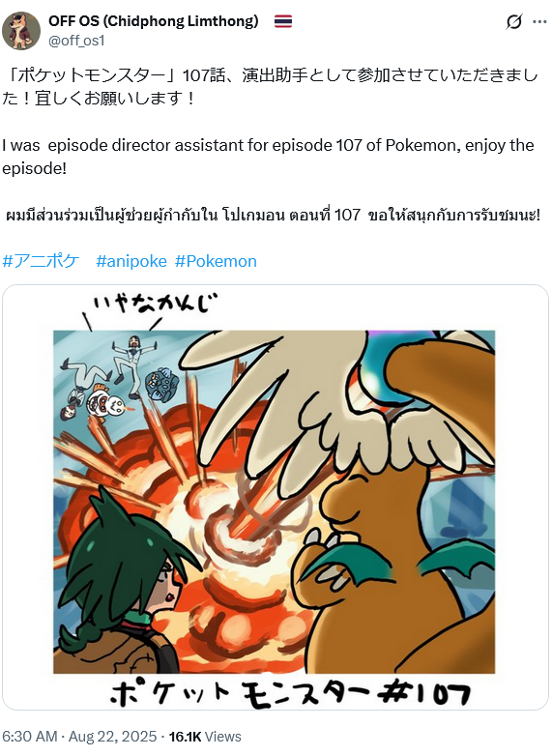The width and height of the screenshot is (552, 756).
Task: Open the OFF OS profile avatar
Action: click(20, 31)
